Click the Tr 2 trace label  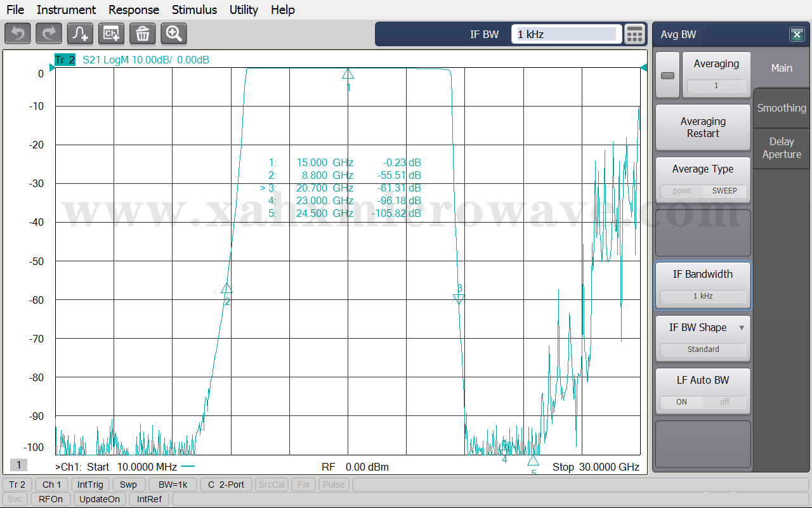click(x=65, y=60)
